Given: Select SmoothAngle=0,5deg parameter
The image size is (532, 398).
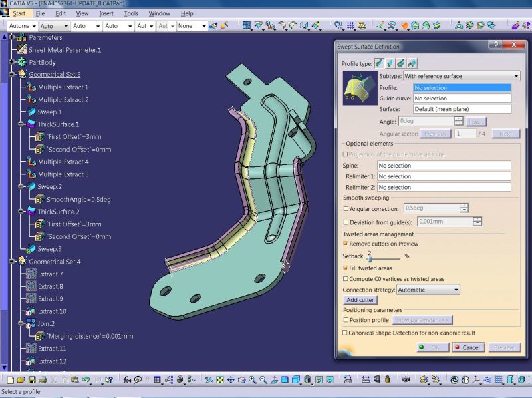Looking at the screenshot, I should click(78, 199).
